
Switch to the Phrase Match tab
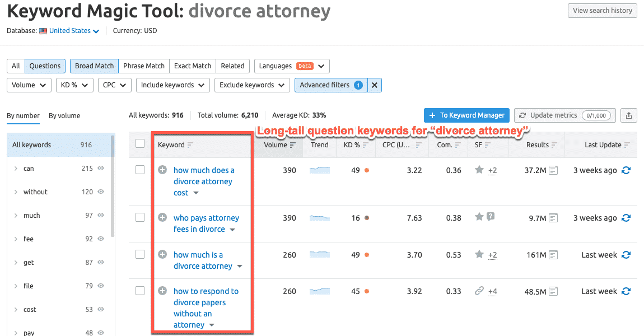[x=144, y=66]
